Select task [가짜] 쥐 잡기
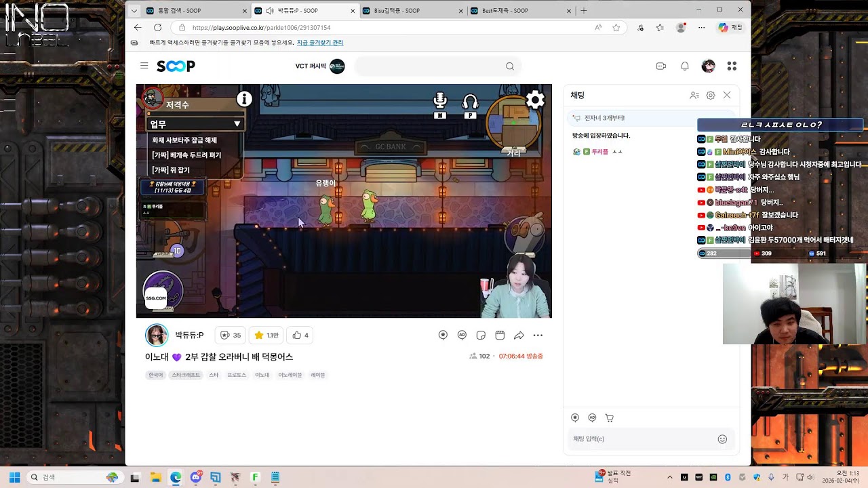The width and height of the screenshot is (868, 488). pyautogui.click(x=171, y=170)
